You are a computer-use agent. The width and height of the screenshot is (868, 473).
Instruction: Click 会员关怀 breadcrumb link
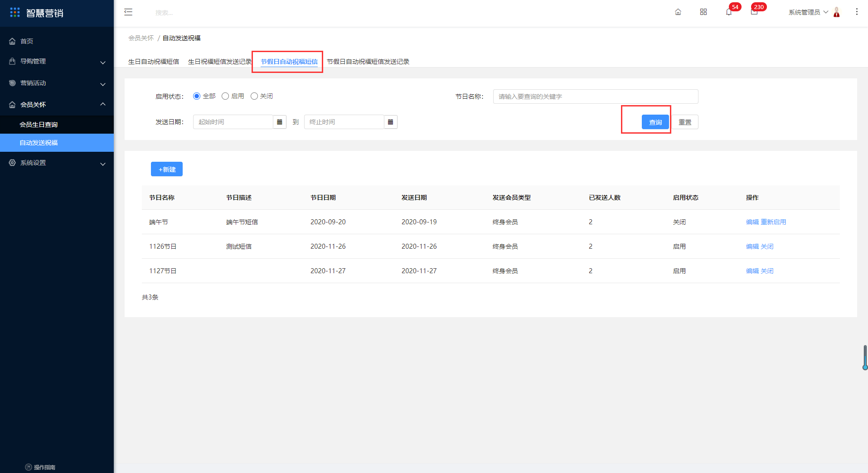pos(141,38)
